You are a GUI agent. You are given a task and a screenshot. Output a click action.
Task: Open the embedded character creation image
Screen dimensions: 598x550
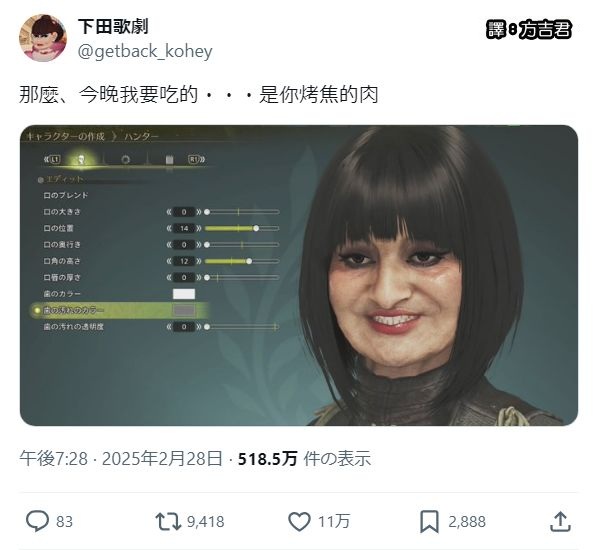[299, 275]
